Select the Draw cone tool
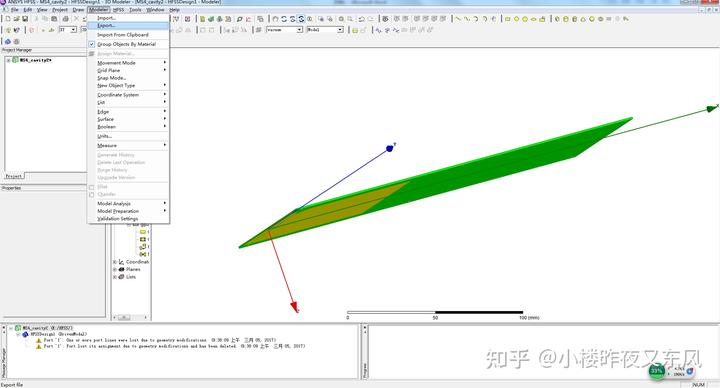The width and height of the screenshot is (720, 388). pos(583,19)
